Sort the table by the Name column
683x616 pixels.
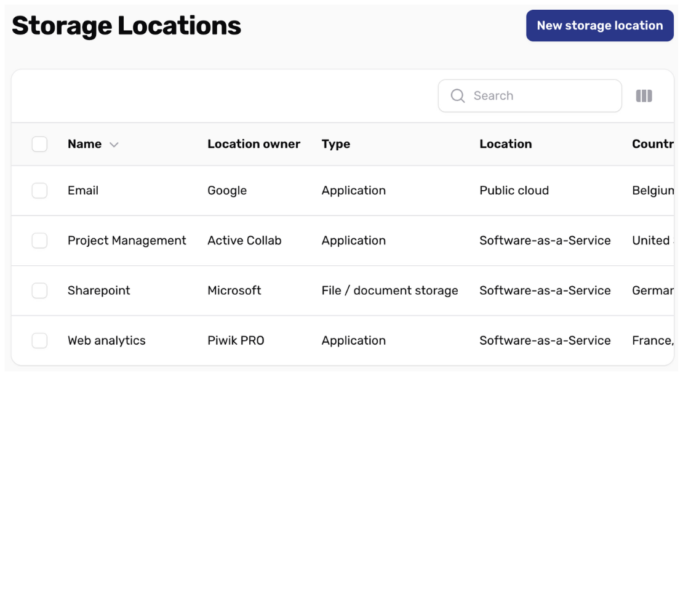[x=84, y=144]
